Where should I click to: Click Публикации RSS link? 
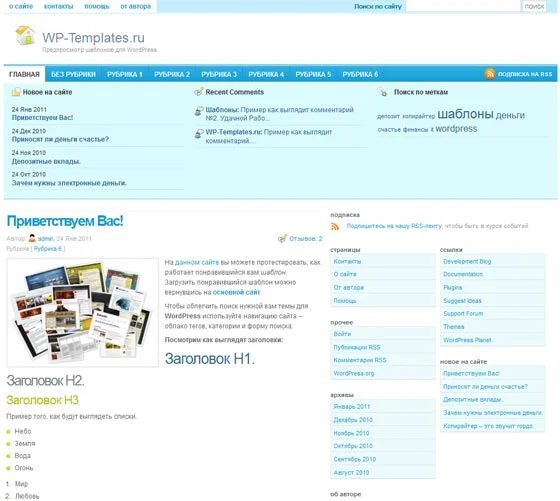click(x=357, y=347)
